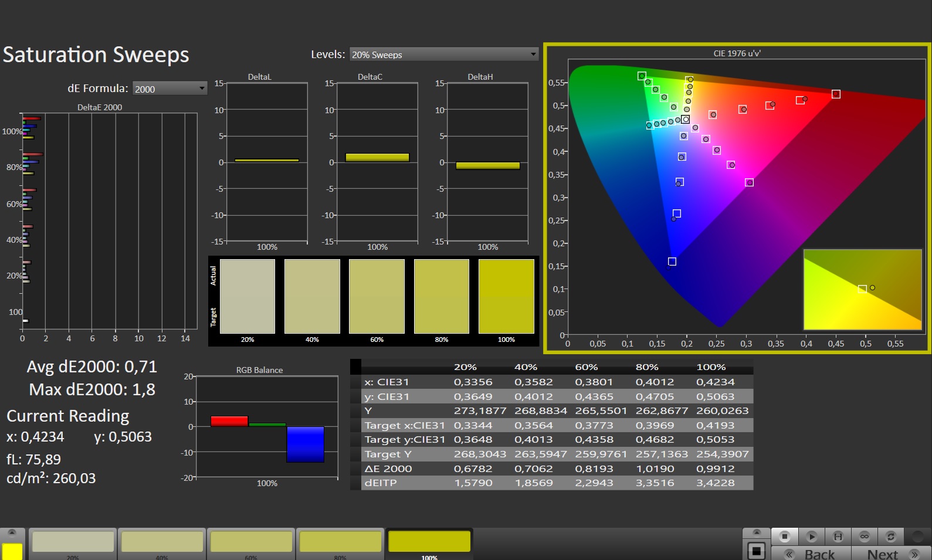The image size is (932, 560).
Task: Click the dark round indicator button
Action: [x=917, y=537]
